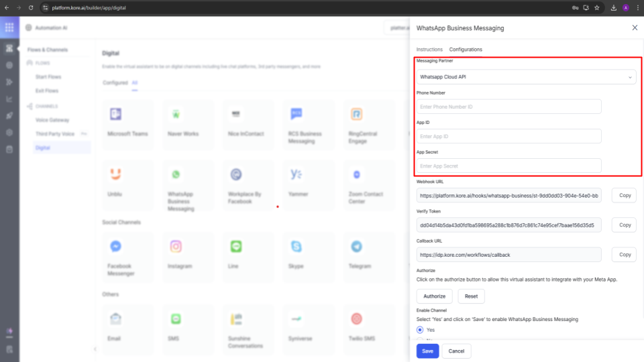This screenshot has height=362, width=644.
Task: Copy the Callback URL
Action: 625,255
